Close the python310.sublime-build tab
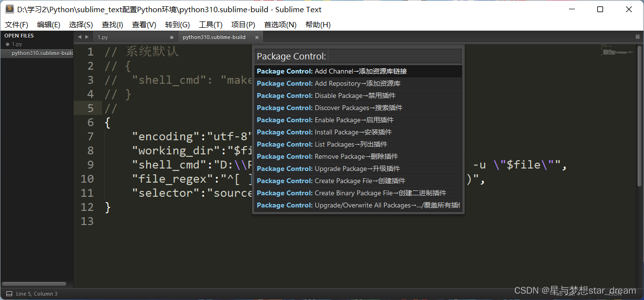644x300 pixels. click(x=257, y=37)
